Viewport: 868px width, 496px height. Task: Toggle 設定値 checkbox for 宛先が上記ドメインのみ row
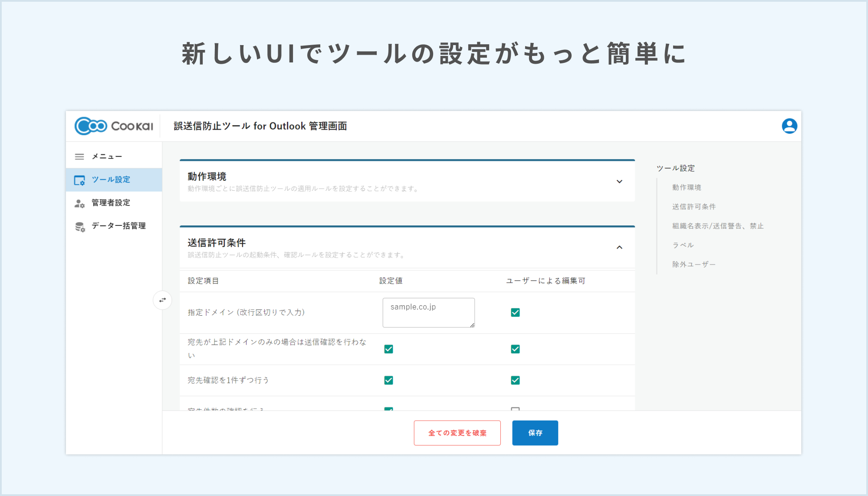[x=388, y=349]
